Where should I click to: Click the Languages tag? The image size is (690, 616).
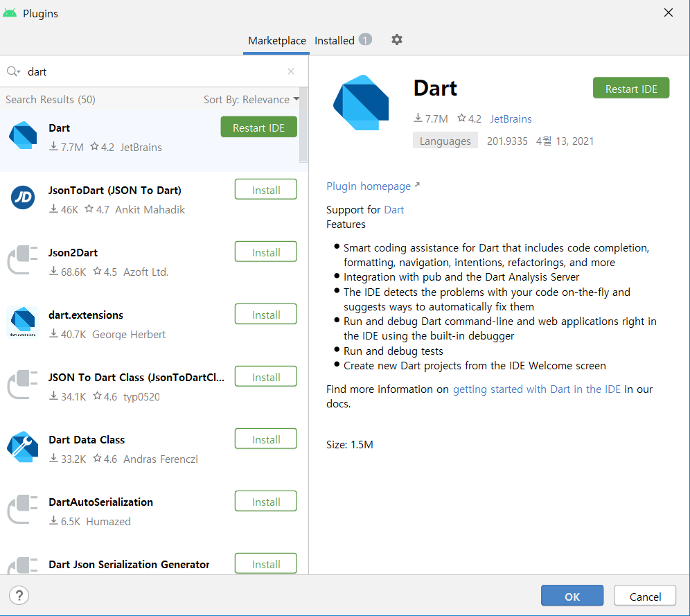(445, 141)
